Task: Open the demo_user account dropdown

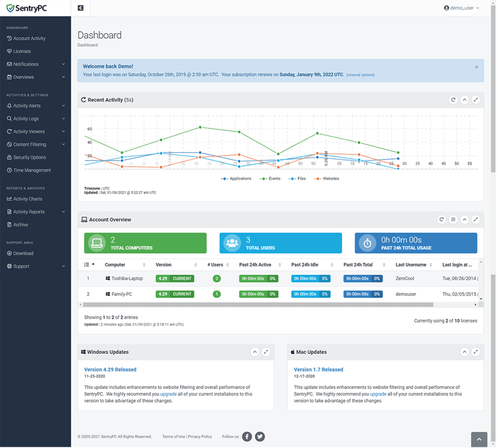Action: pos(461,8)
